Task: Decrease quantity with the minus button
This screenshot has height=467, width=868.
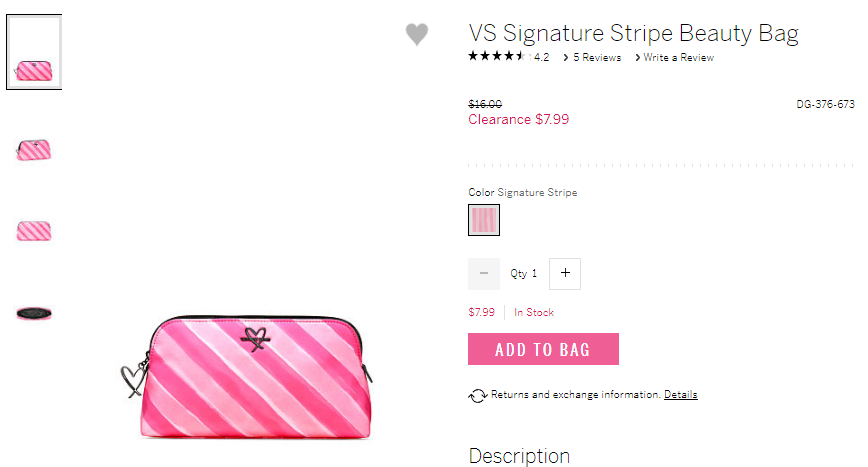Action: [484, 273]
